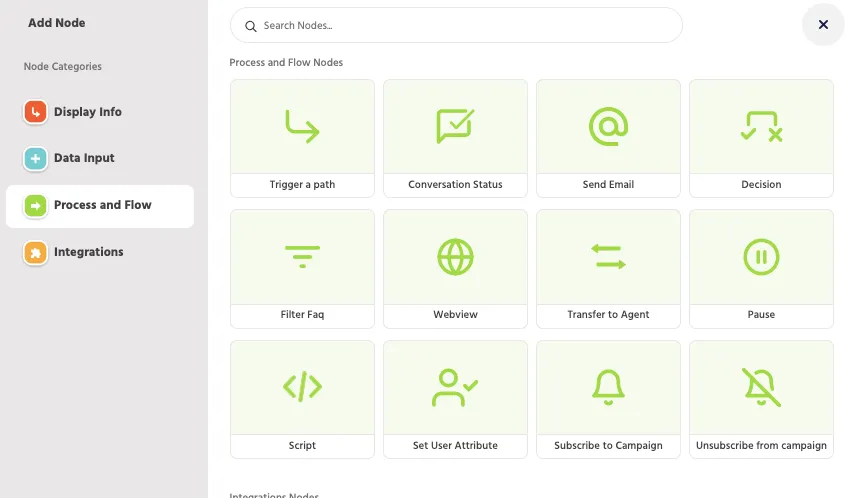
Task: Choose the Unsubscribe from campaign crossed bell
Action: click(761, 387)
